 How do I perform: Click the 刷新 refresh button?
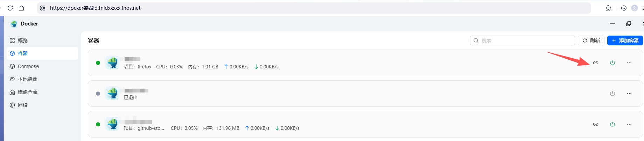[x=591, y=40]
